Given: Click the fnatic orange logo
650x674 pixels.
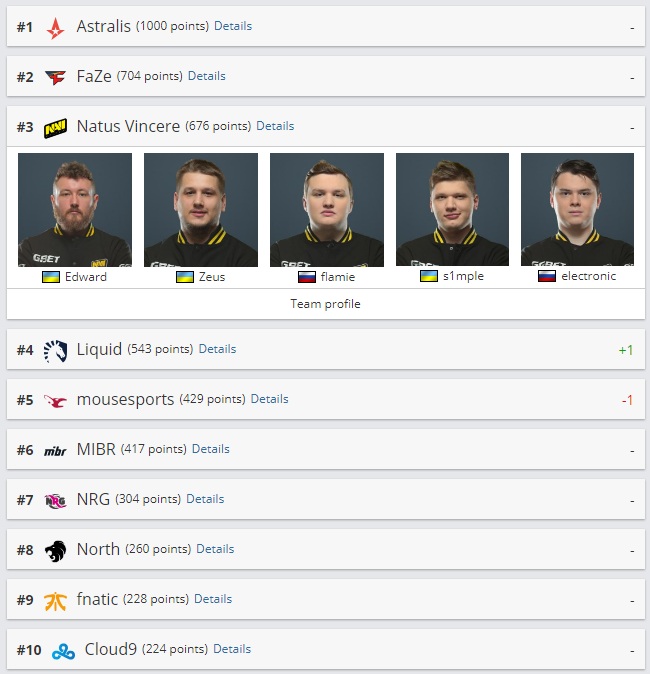Looking at the screenshot, I should tap(55, 601).
